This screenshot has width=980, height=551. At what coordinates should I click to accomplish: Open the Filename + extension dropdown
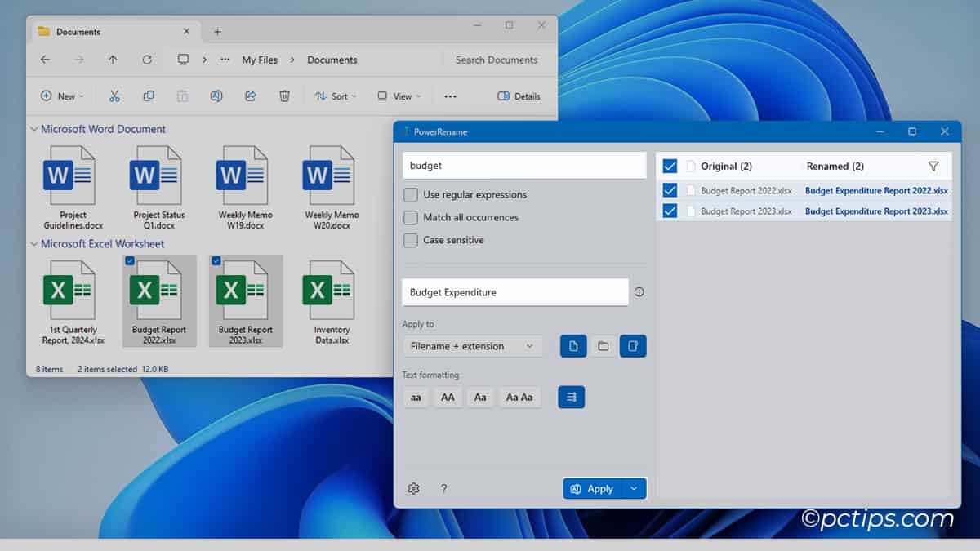[x=473, y=346]
